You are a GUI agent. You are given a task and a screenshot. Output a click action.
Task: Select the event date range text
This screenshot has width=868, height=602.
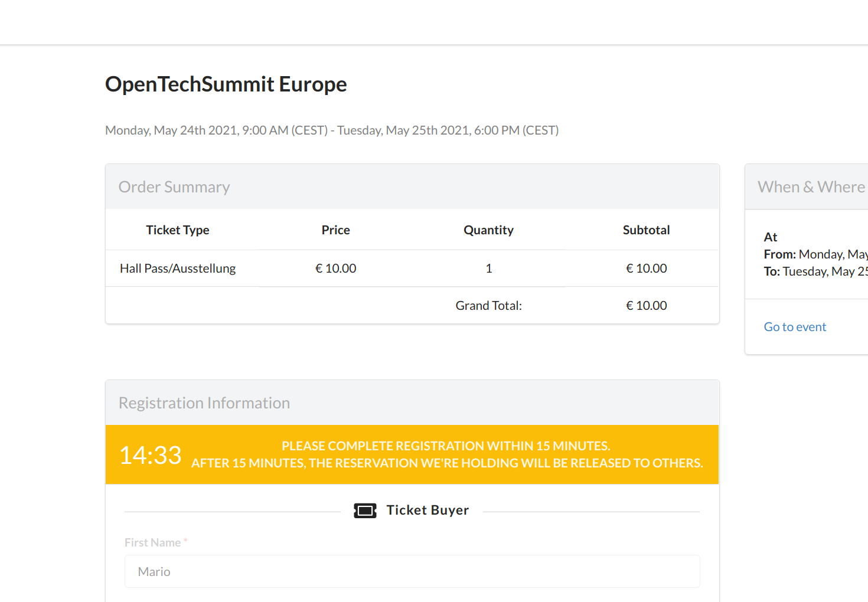(x=332, y=130)
